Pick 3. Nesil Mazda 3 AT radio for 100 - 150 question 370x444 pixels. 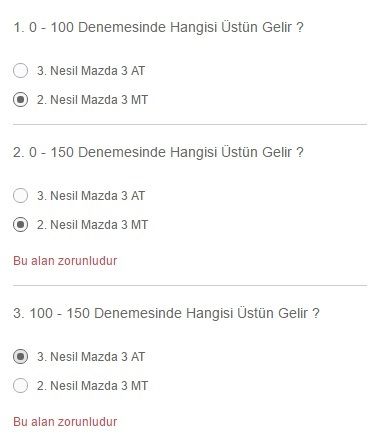20,357
